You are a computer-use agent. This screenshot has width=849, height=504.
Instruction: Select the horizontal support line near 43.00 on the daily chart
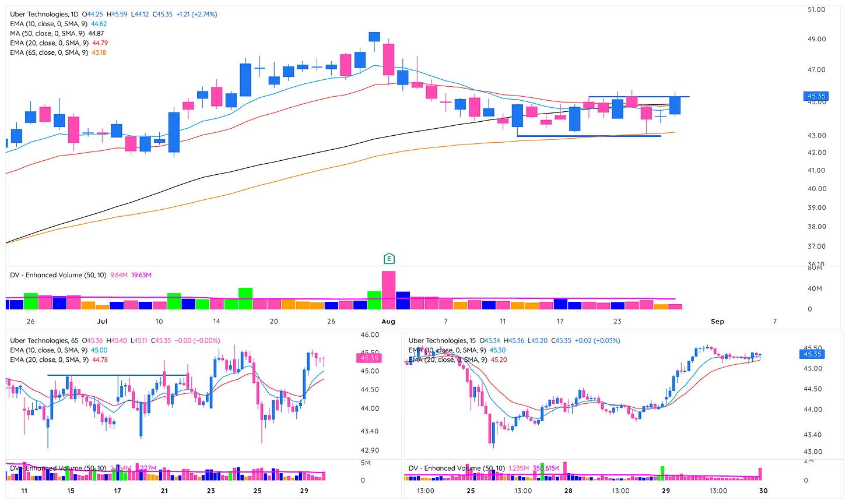(589, 136)
